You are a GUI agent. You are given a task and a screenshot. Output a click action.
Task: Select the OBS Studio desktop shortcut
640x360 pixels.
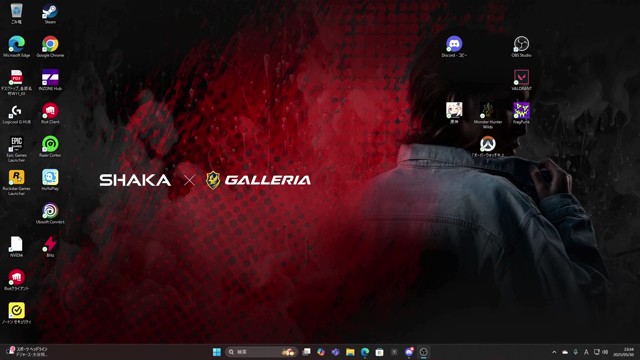(x=521, y=47)
